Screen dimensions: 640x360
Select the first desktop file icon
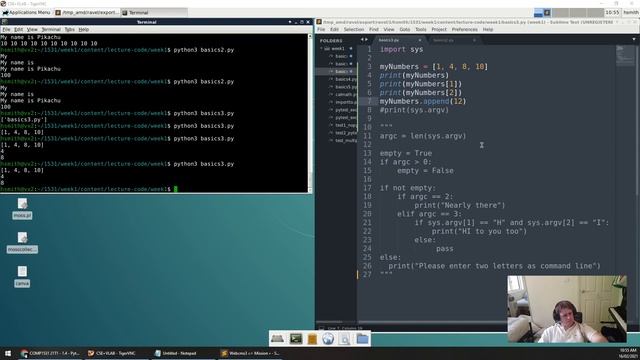pos(22,209)
